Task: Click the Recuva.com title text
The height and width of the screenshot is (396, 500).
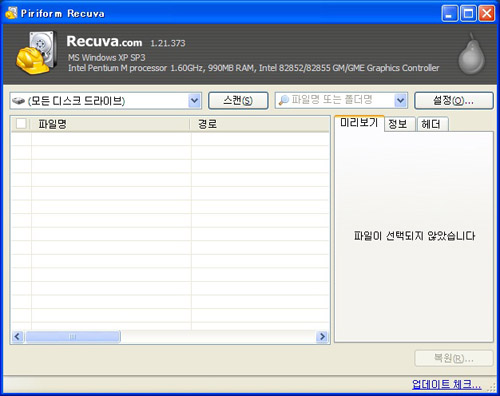Action: click(104, 41)
